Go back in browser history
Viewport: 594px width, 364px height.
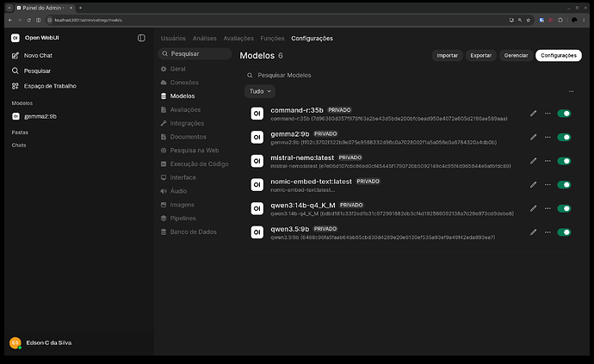pyautogui.click(x=10, y=20)
